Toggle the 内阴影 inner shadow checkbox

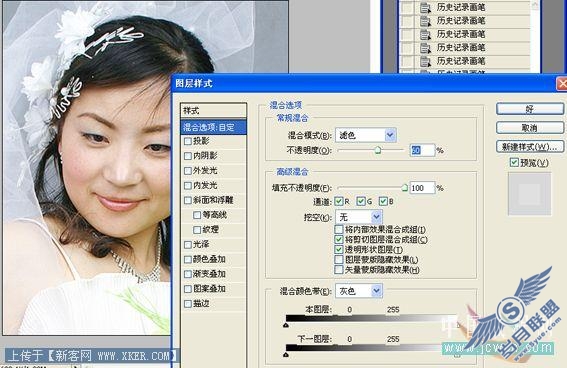click(188, 156)
